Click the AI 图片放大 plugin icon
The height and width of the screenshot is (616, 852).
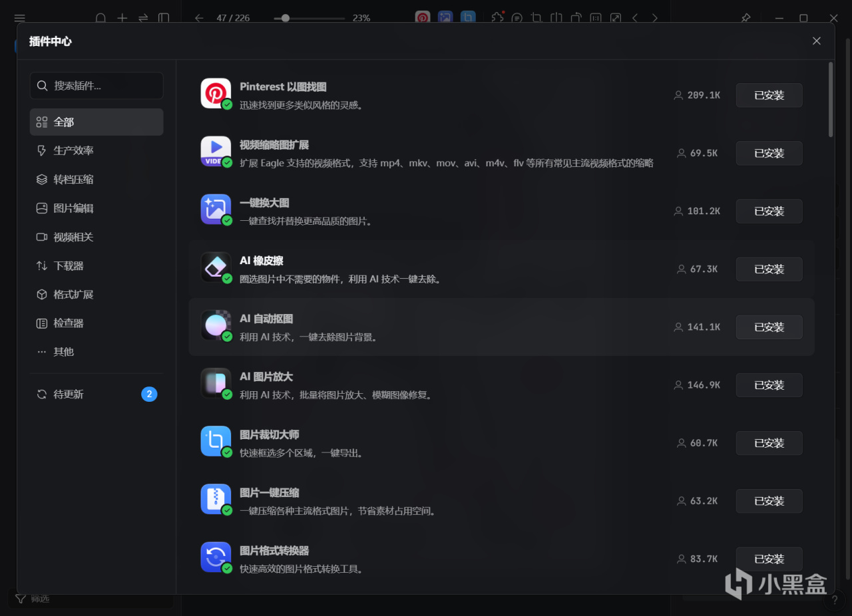coord(216,383)
